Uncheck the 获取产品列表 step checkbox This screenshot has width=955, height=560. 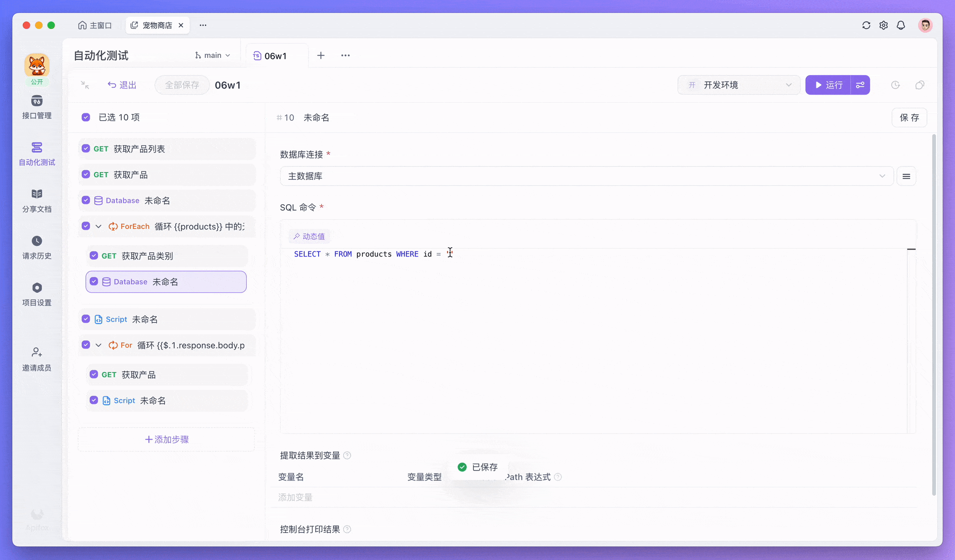[86, 149]
